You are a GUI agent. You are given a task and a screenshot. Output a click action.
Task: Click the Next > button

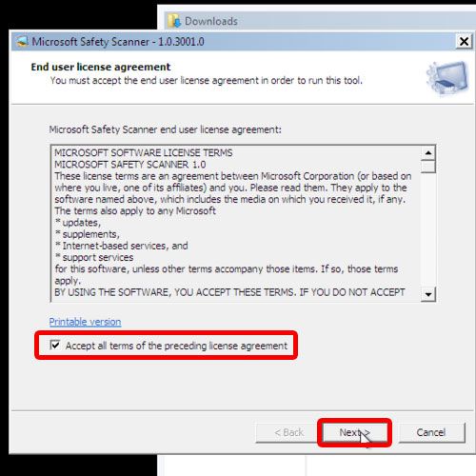354,432
